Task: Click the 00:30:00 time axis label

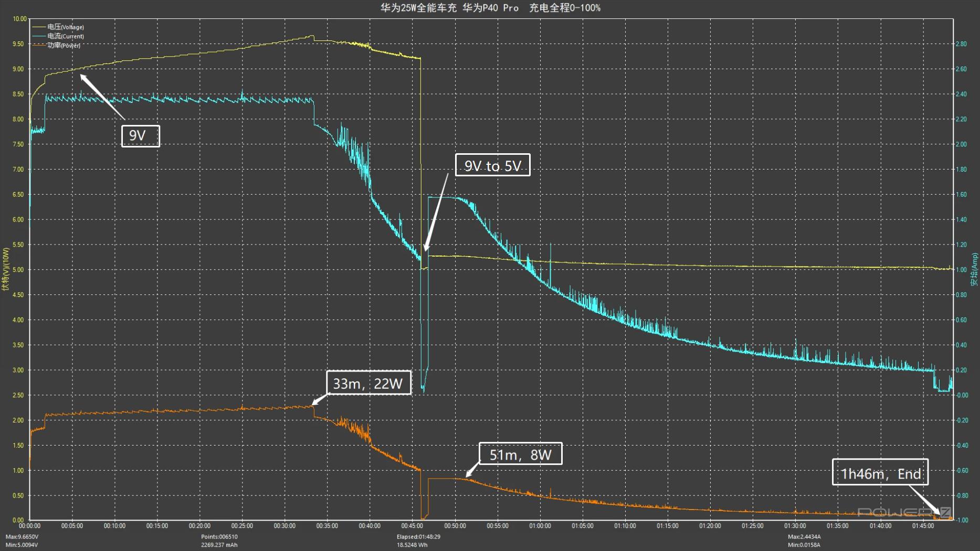Action: tap(284, 526)
